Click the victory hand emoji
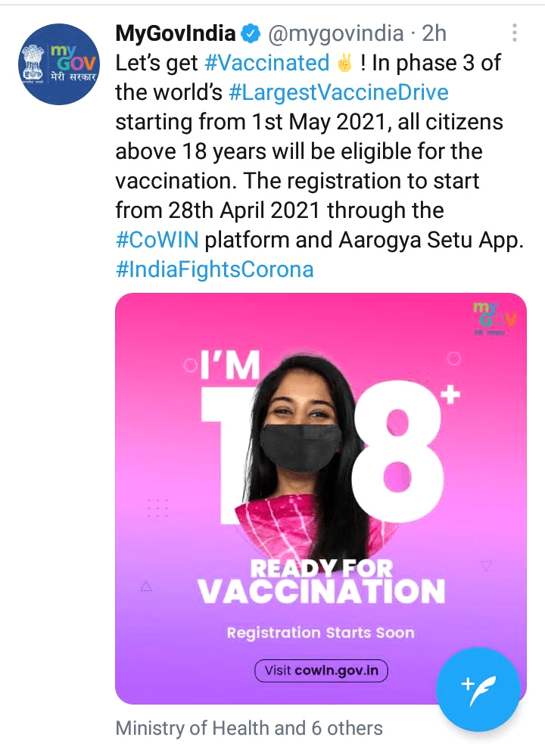Screen dimensions: 545x756 pos(344,63)
